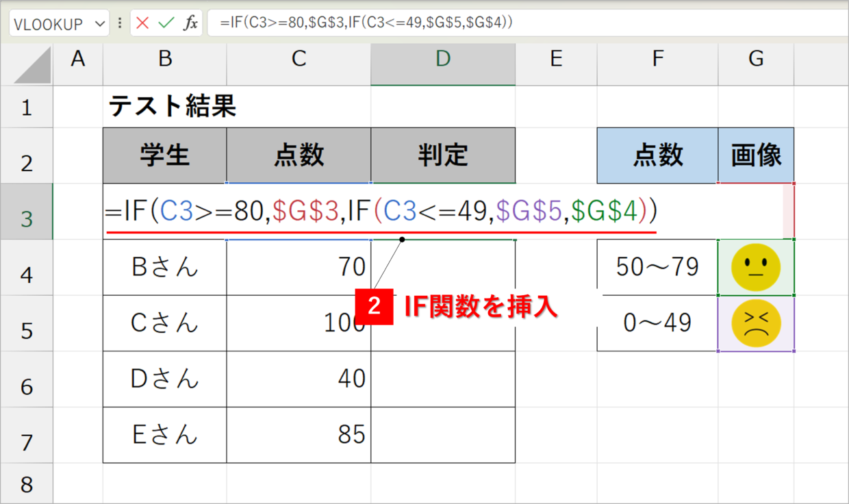849x504 pixels.
Task: Click cell C4 containing 70
Action: (x=299, y=267)
